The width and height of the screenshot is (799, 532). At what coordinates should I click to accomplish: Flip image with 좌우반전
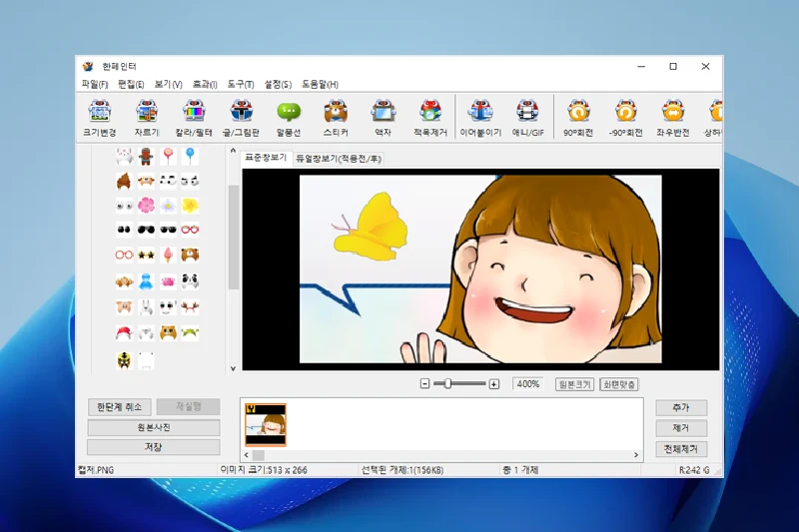coord(672,118)
